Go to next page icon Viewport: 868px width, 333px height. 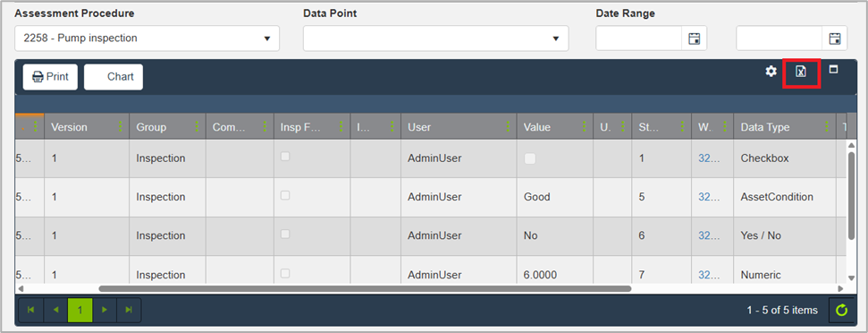click(x=104, y=310)
